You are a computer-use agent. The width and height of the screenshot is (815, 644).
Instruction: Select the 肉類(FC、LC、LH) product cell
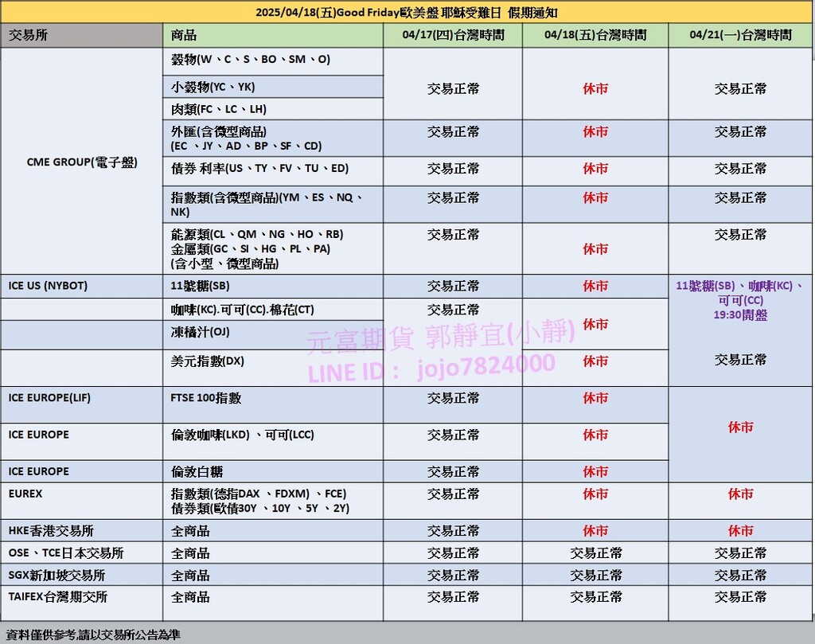219,109
